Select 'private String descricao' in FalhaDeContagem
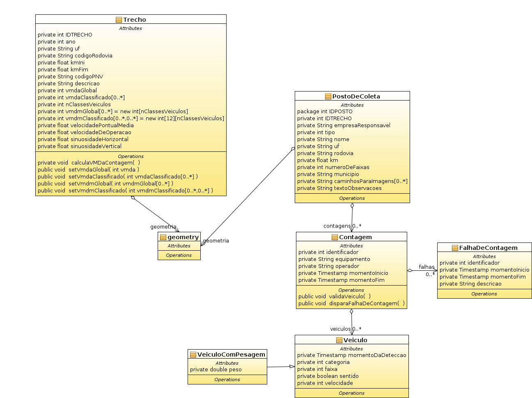The width and height of the screenshot is (532, 398). pyautogui.click(x=470, y=284)
